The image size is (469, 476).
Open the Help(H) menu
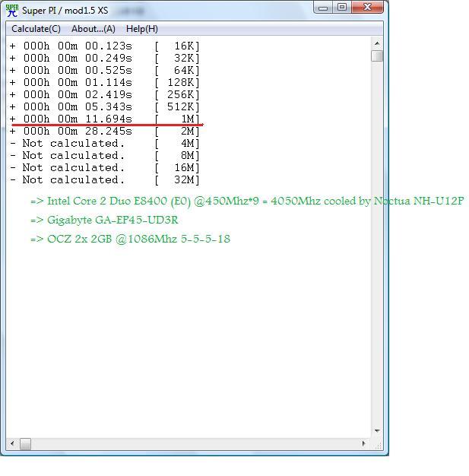(141, 29)
